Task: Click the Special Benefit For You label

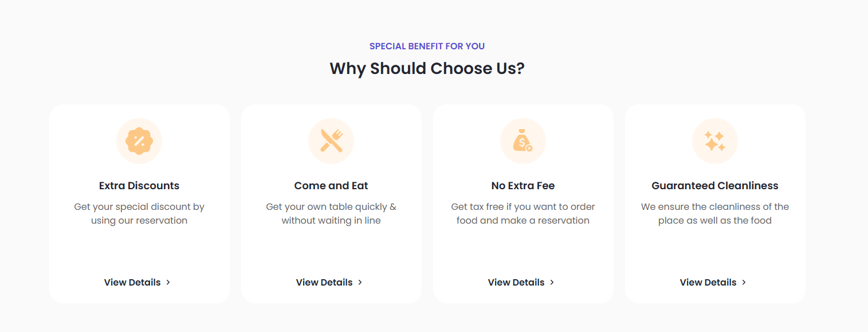Action: point(427,46)
